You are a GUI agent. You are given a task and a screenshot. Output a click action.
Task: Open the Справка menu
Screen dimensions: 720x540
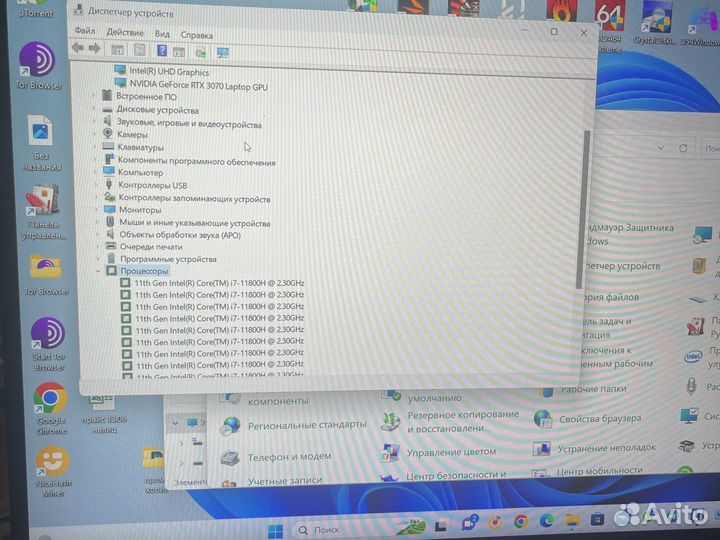tap(196, 33)
